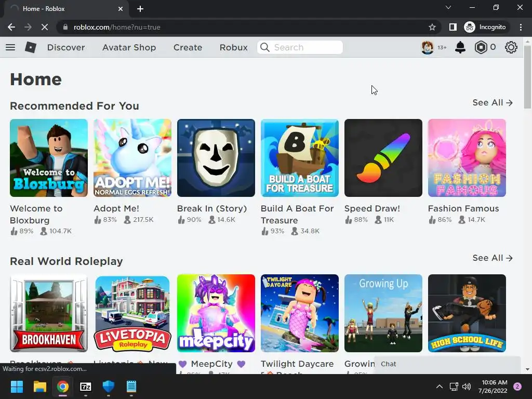This screenshot has height=399, width=532.
Task: Click the Fashion Famous title link
Action: [x=463, y=208]
